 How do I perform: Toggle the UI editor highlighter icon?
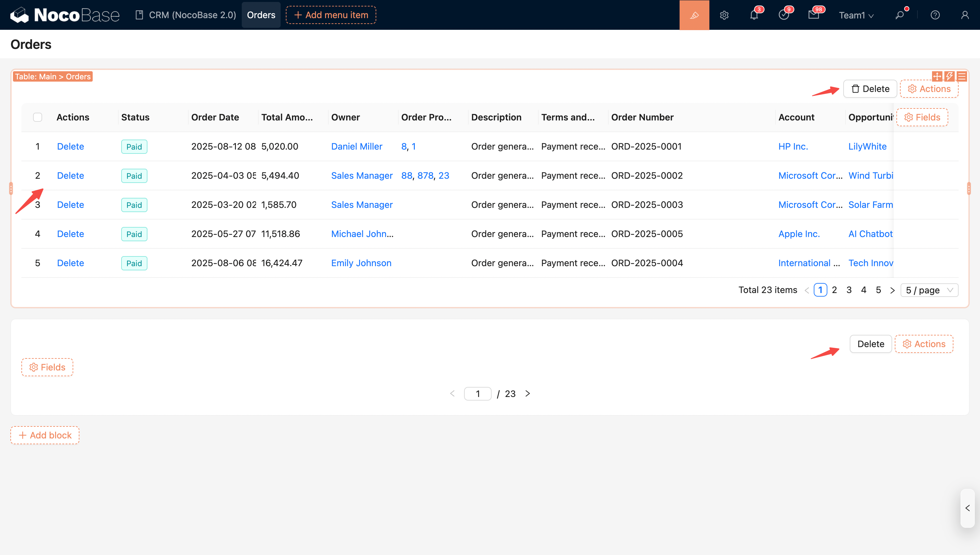tap(694, 15)
